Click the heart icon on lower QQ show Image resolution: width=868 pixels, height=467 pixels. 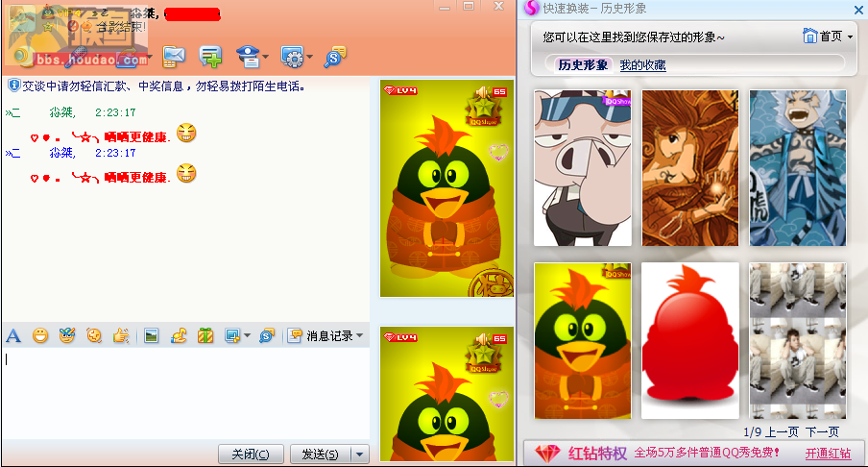point(498,399)
